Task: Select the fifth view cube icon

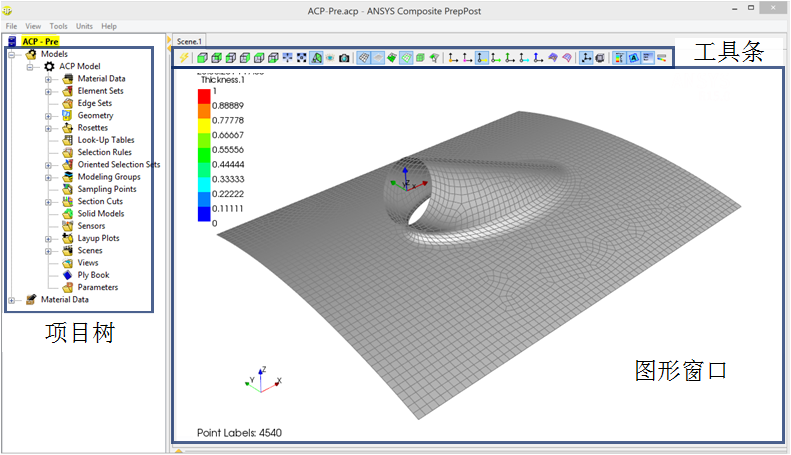Action: click(x=259, y=58)
